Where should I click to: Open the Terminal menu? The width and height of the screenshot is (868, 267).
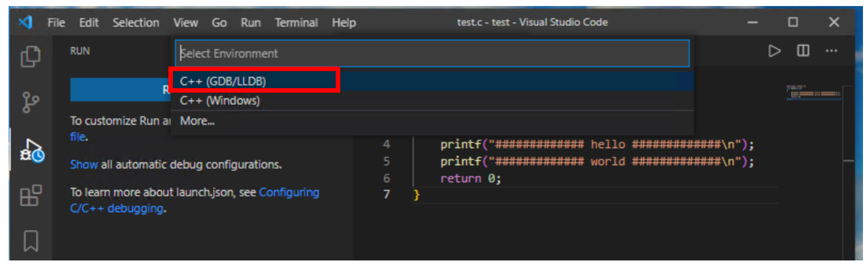[x=296, y=23]
